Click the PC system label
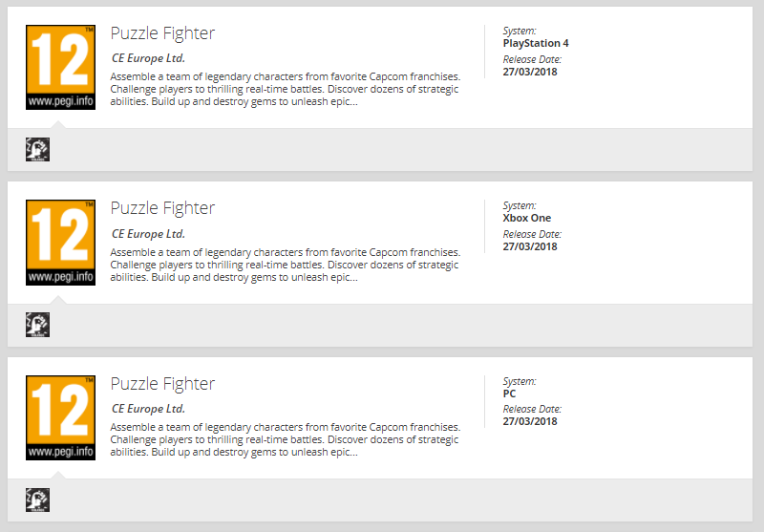The image size is (764, 532). tap(509, 394)
